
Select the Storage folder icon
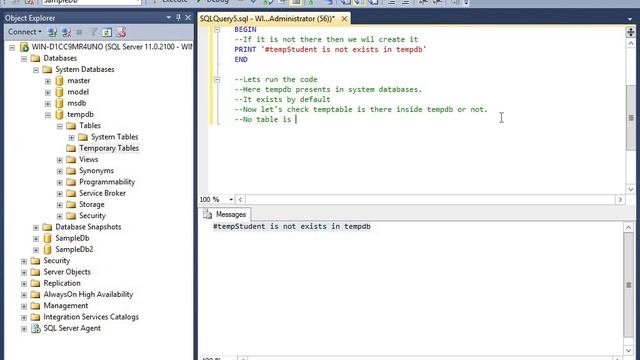(71, 204)
